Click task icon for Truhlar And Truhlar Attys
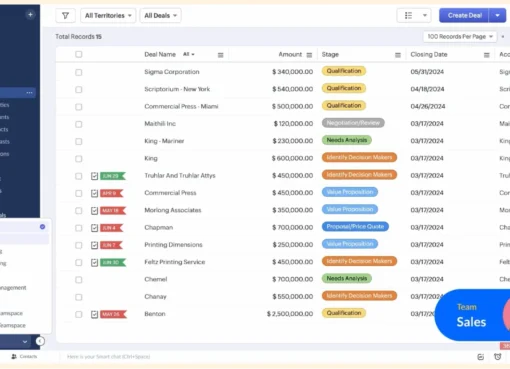The height and width of the screenshot is (369, 510). click(94, 176)
